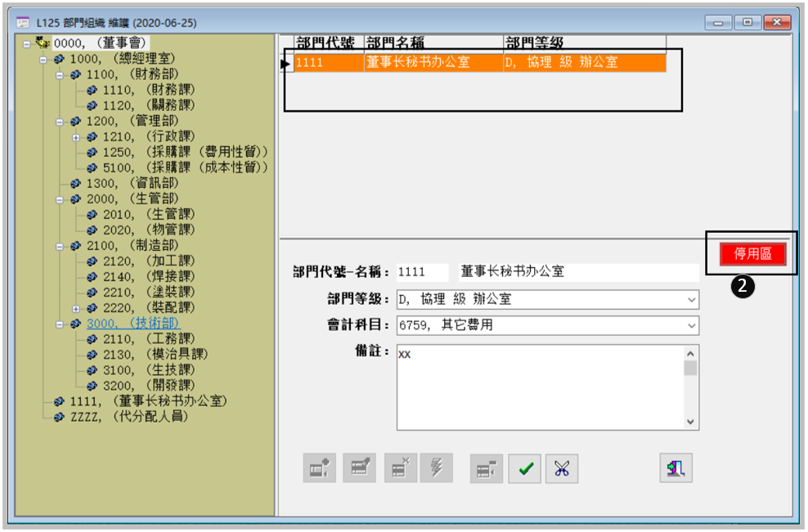Collapse the 0000 董事會 root node
The height and width of the screenshot is (532, 808).
(x=26, y=44)
